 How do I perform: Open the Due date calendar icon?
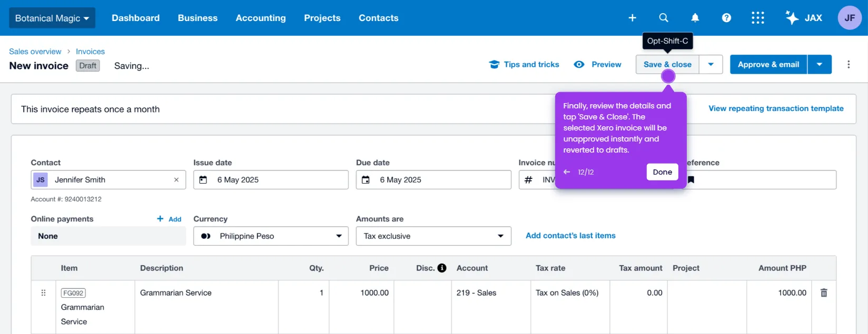pos(366,180)
